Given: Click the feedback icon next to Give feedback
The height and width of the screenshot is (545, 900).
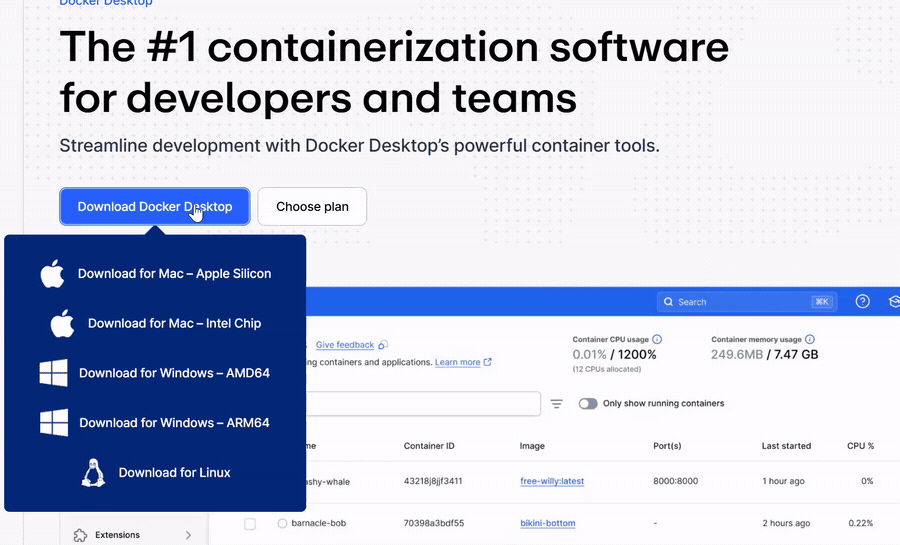Looking at the screenshot, I should point(383,344).
